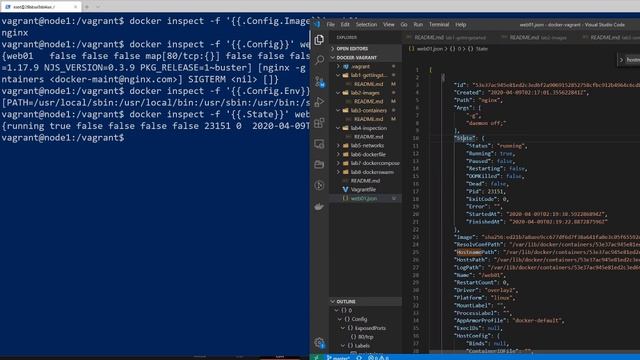Open the root README.md file
The image size is (640, 360).
tap(365, 180)
